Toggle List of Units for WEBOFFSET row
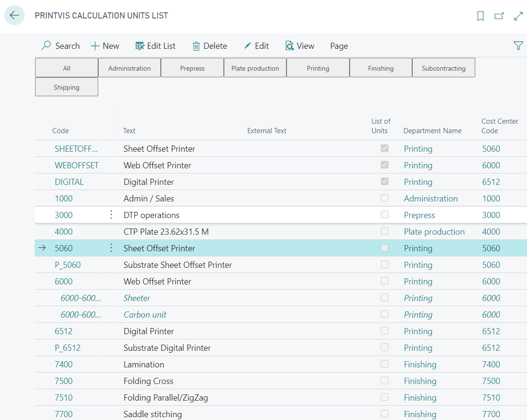Image resolution: width=527 pixels, height=420 pixels. pos(385,164)
